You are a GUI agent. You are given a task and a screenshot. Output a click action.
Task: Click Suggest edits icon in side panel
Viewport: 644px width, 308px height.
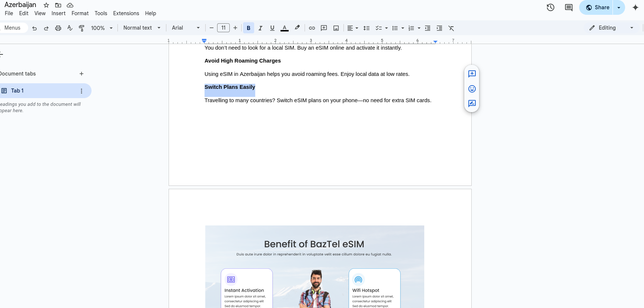[472, 104]
